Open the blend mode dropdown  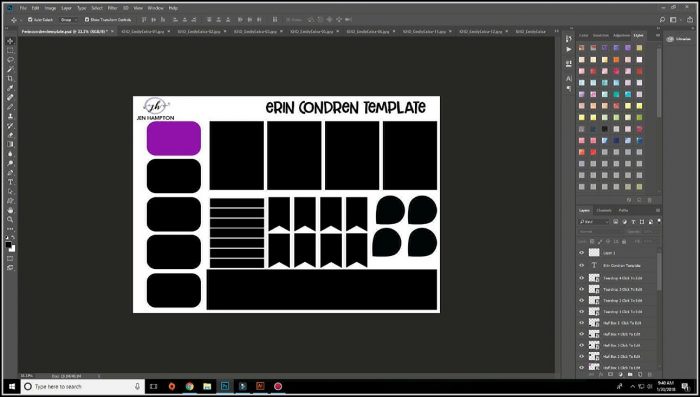pos(601,231)
